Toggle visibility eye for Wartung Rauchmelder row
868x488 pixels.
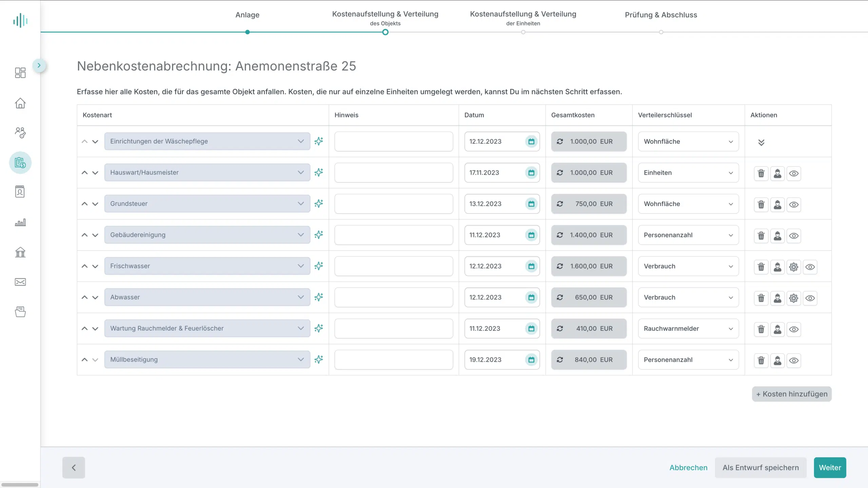tap(794, 329)
